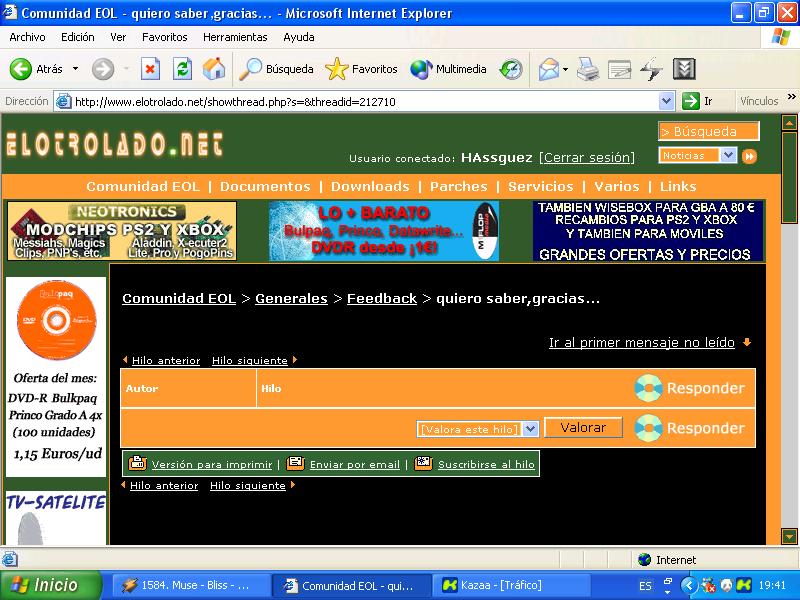The height and width of the screenshot is (600, 800).
Task: Click the Suscribirse al hilo icon
Action: (x=423, y=463)
